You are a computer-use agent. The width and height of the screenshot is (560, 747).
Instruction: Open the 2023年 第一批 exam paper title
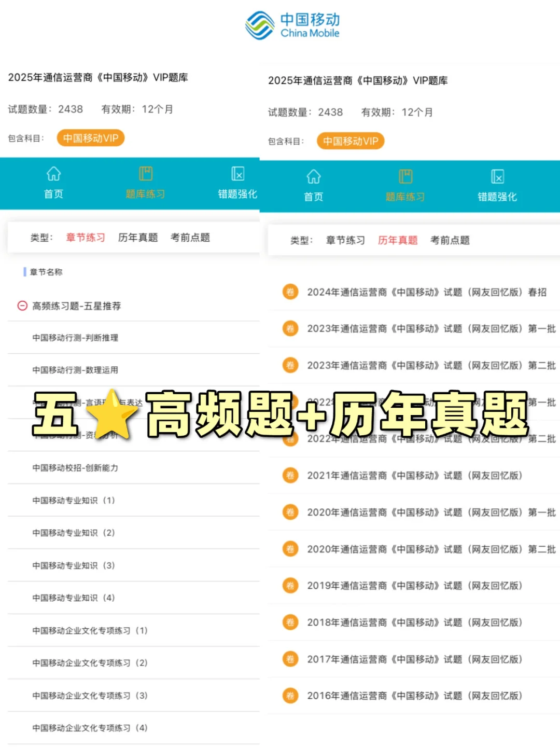pyautogui.click(x=431, y=328)
